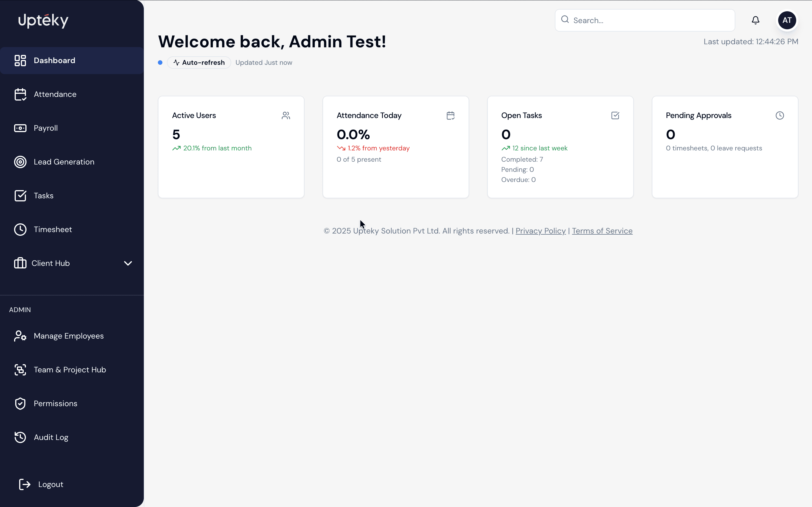Select the Timesheet clock icon
Image resolution: width=812 pixels, height=507 pixels.
coord(20,229)
